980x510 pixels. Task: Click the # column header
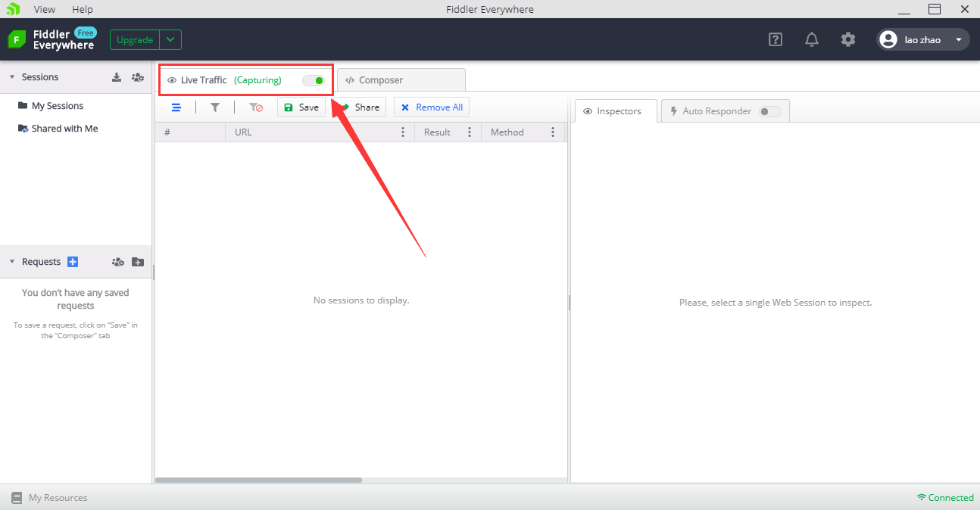tap(190, 132)
